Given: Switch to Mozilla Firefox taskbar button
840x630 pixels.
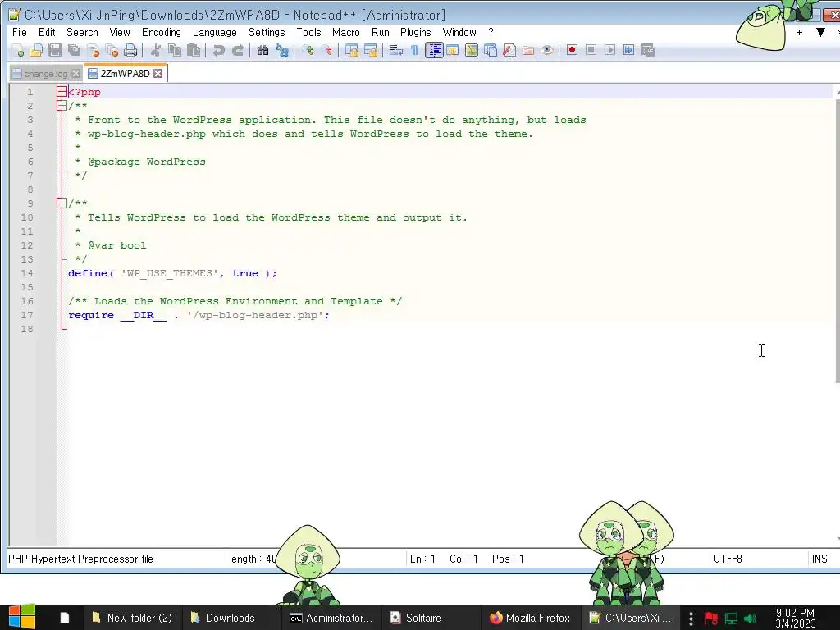Looking at the screenshot, I should 530,618.
